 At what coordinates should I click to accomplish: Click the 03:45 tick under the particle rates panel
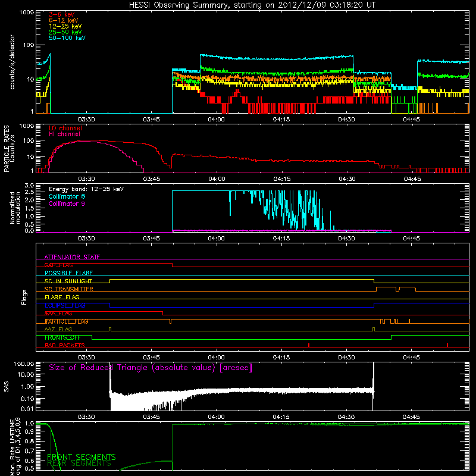coord(152,179)
